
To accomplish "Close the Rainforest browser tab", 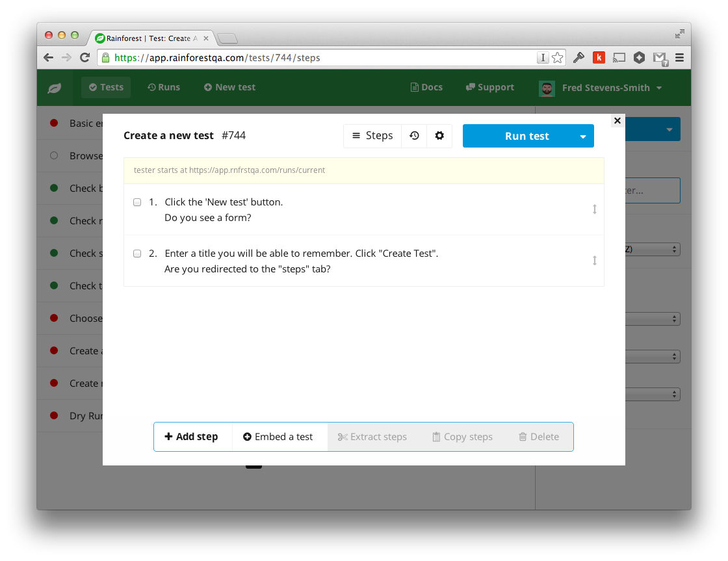I will (205, 38).
